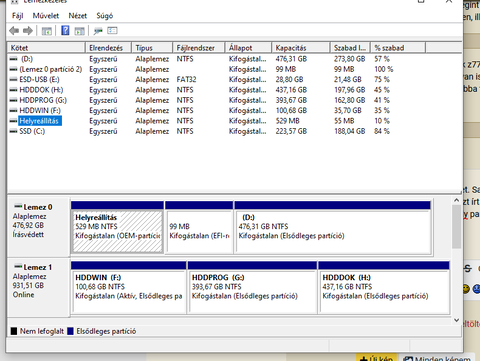Select the (Lemez 0 partíció 2) volume name
This screenshot has height=361, width=480.
(51, 69)
